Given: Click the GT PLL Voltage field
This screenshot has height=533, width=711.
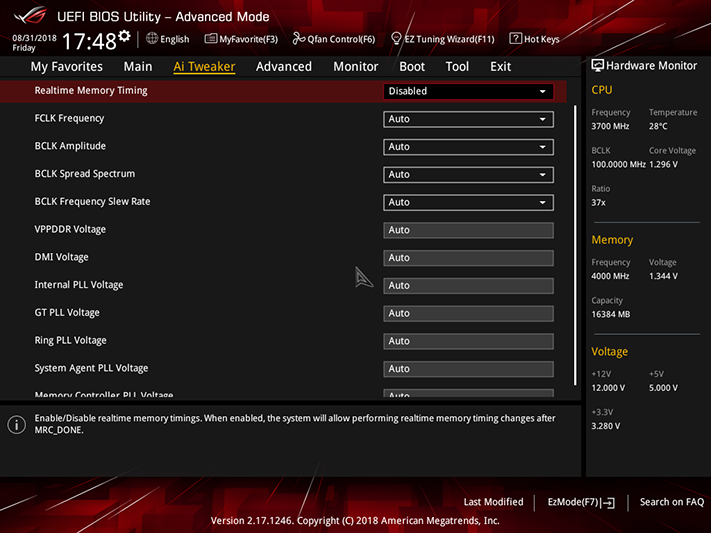Looking at the screenshot, I should (x=468, y=313).
